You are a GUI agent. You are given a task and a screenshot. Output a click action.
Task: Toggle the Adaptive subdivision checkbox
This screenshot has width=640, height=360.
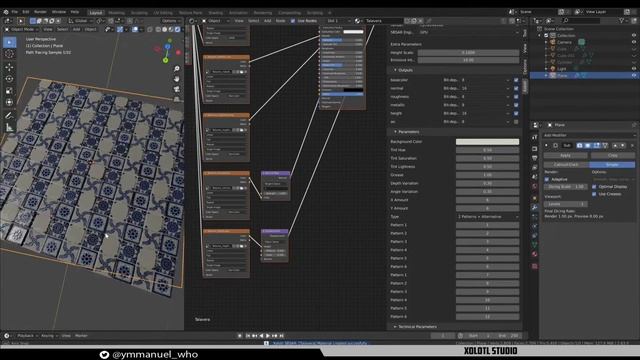click(547, 179)
